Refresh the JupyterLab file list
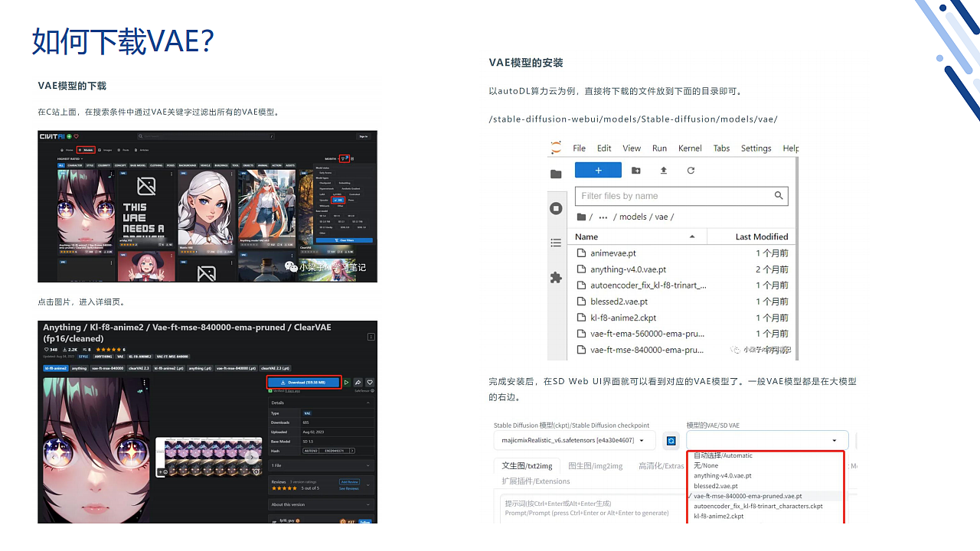Image resolution: width=980 pixels, height=551 pixels. coord(691,170)
